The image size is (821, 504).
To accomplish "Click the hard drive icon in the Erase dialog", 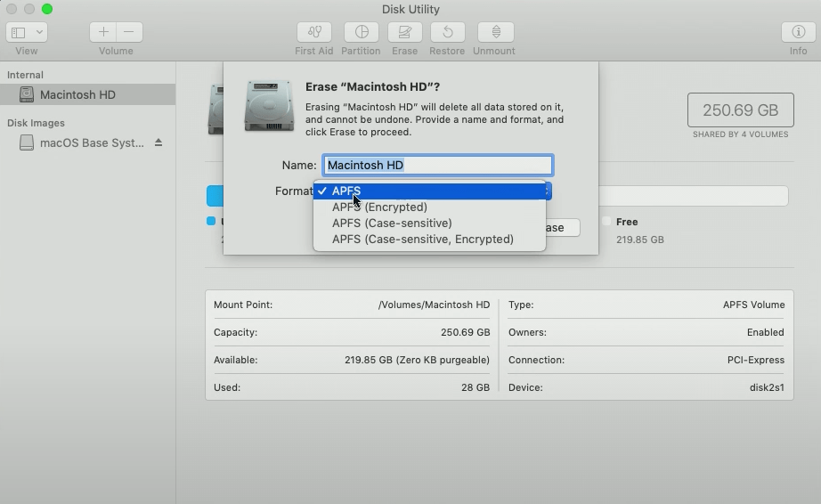I will tap(269, 105).
